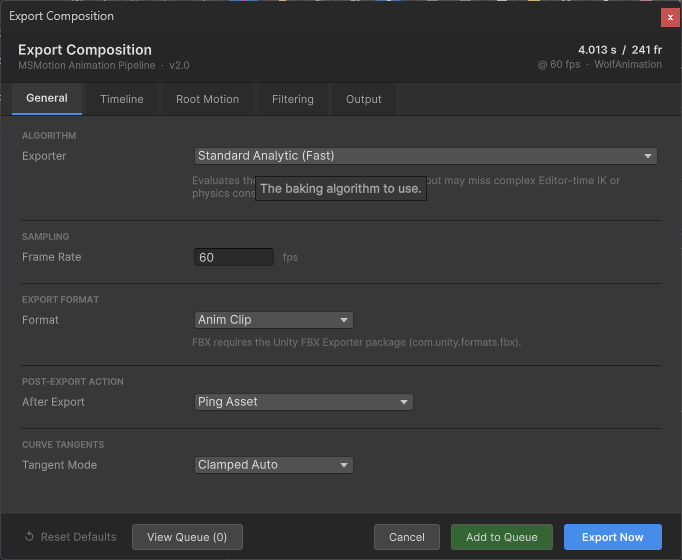
Task: Click the Export Now button
Action: tap(613, 537)
